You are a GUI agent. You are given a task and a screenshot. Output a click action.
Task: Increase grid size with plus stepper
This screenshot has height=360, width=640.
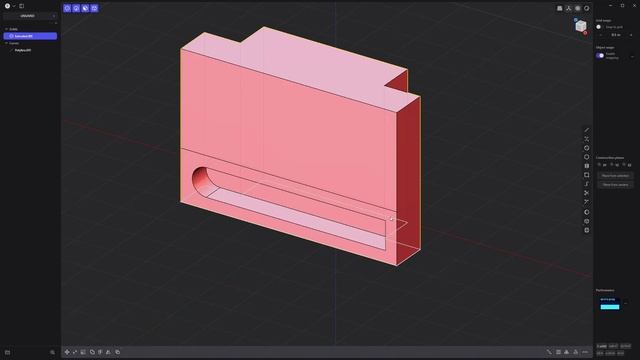631,35
